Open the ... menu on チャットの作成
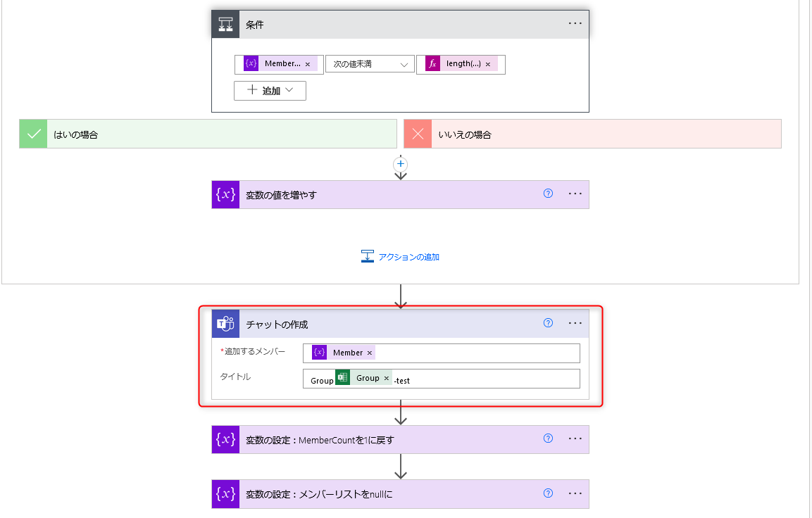 coord(575,323)
